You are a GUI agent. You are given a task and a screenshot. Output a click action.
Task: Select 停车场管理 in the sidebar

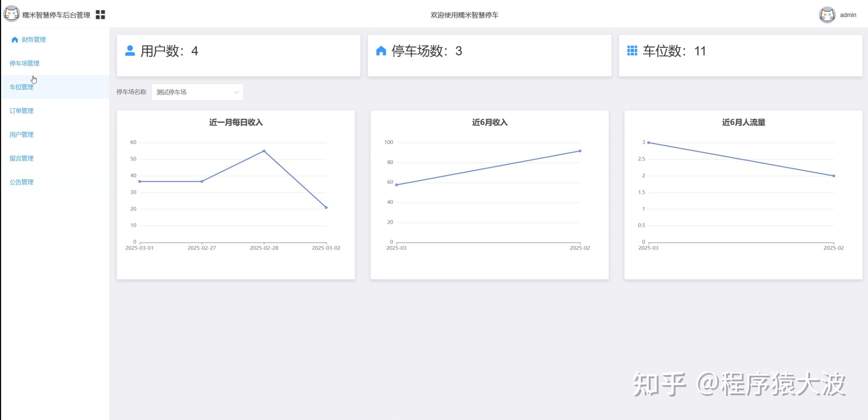pyautogui.click(x=24, y=63)
